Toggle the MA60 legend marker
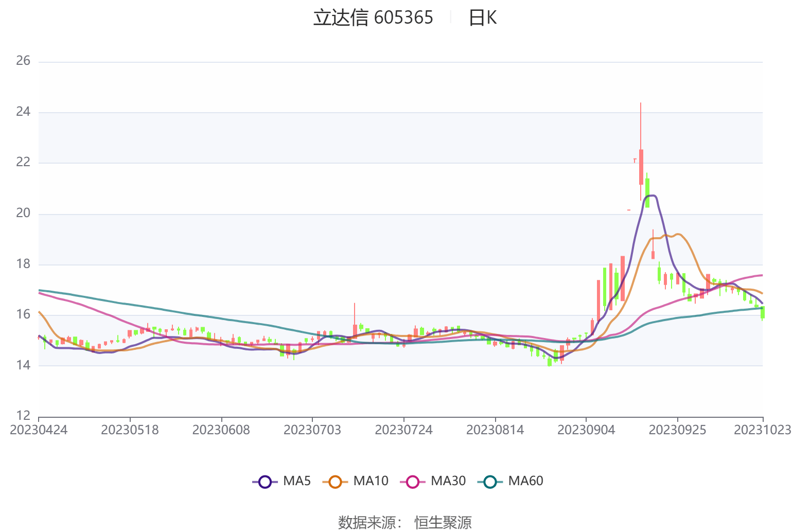The height and width of the screenshot is (532, 810). (x=490, y=482)
